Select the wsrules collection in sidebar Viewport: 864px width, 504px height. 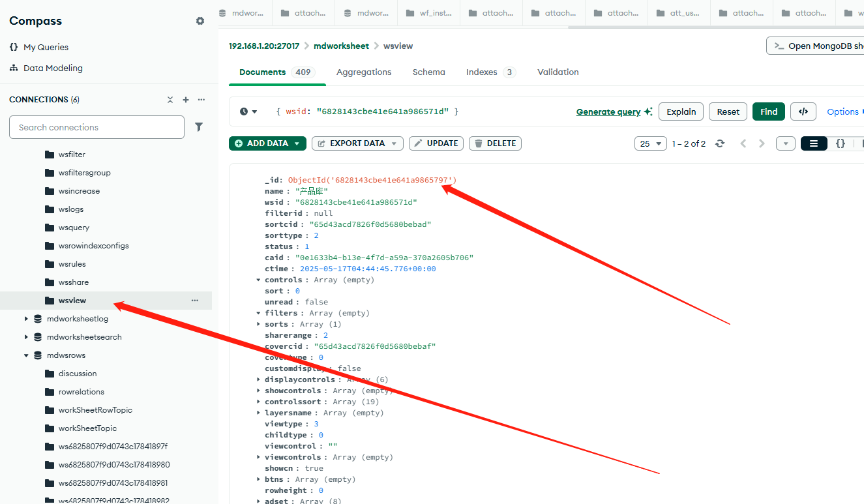[72, 264]
